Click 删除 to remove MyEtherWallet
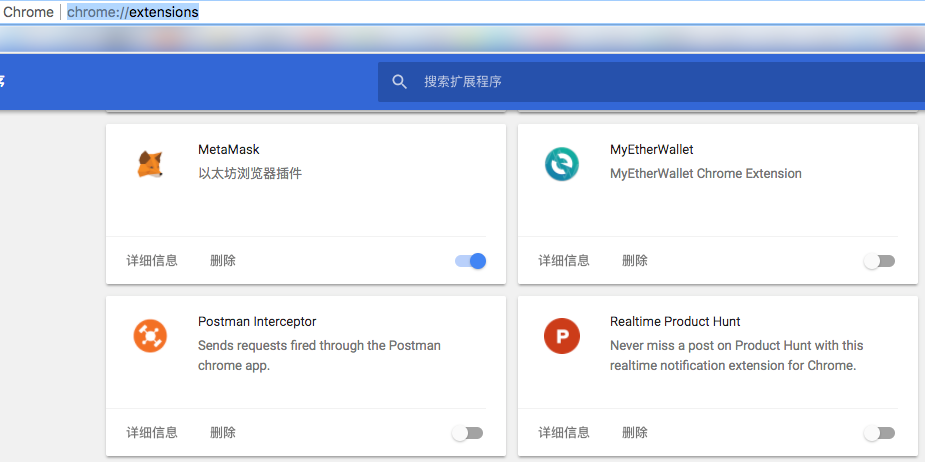Image resolution: width=925 pixels, height=462 pixels. [635, 261]
